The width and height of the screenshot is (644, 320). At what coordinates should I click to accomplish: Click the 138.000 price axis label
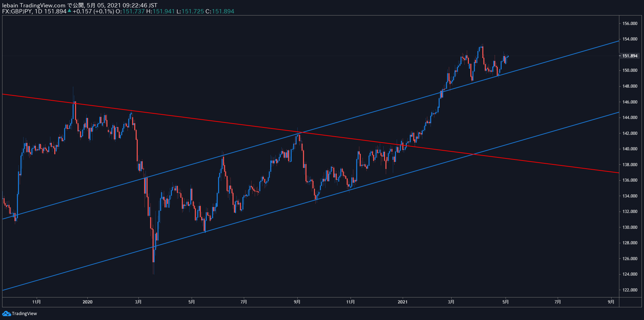pyautogui.click(x=630, y=165)
